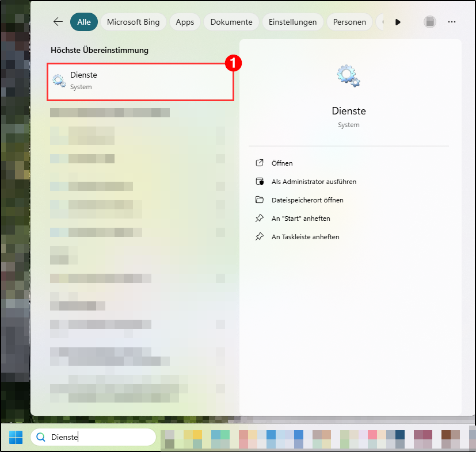Image resolution: width=476 pixels, height=452 pixels.
Task: Click the user profile avatar icon
Action: coord(429,22)
